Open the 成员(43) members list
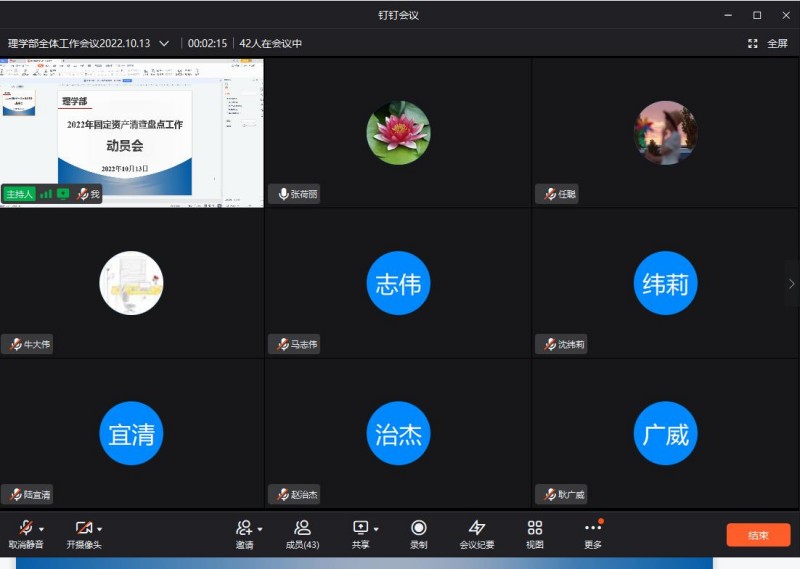 pyautogui.click(x=302, y=533)
